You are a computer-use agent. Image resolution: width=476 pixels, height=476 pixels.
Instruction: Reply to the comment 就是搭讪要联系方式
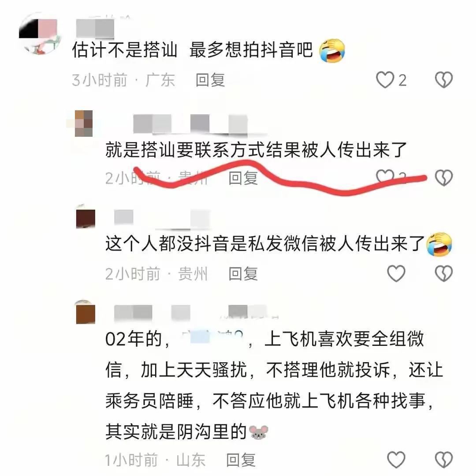[x=243, y=178]
